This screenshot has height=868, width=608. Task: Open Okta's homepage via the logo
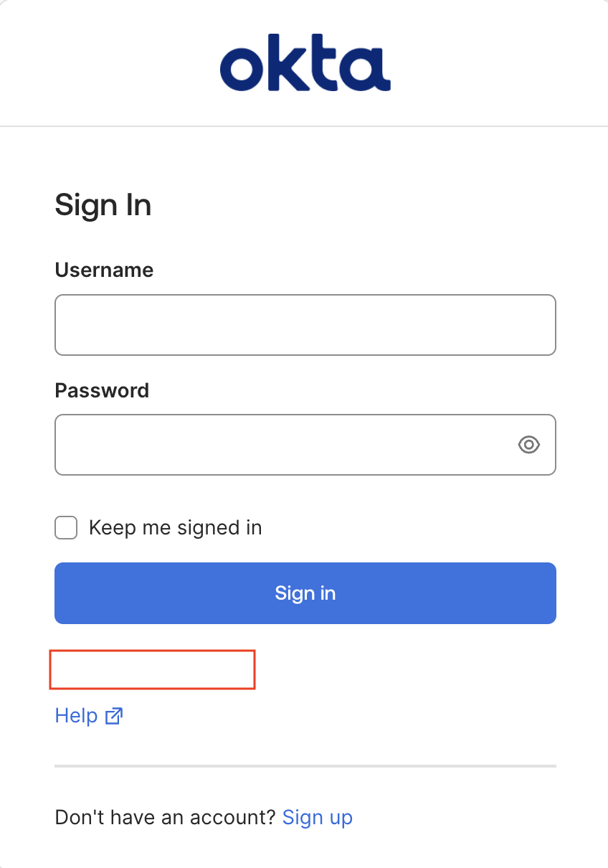305,62
